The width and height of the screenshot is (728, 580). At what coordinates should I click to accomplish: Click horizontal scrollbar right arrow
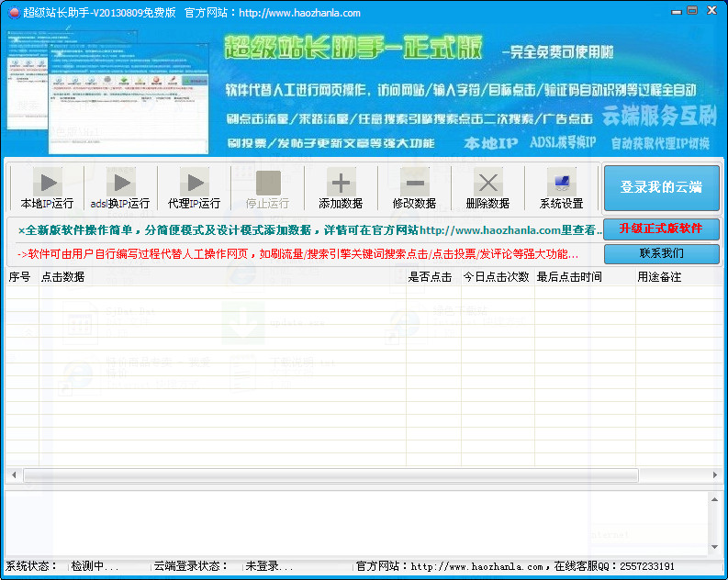(715, 474)
